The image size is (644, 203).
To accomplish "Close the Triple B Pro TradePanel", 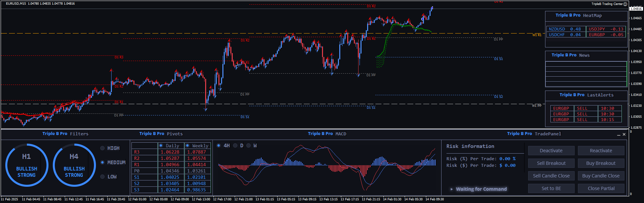I will (x=624, y=134).
